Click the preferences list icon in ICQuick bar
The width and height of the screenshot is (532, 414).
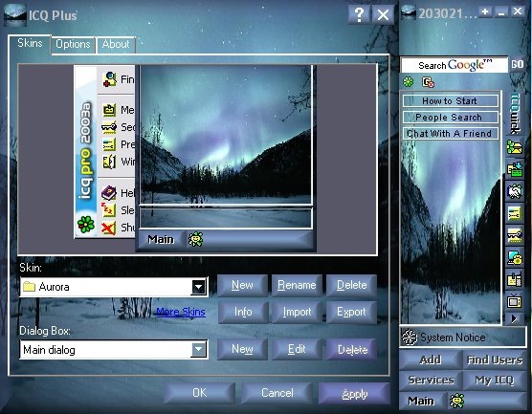pos(515,213)
